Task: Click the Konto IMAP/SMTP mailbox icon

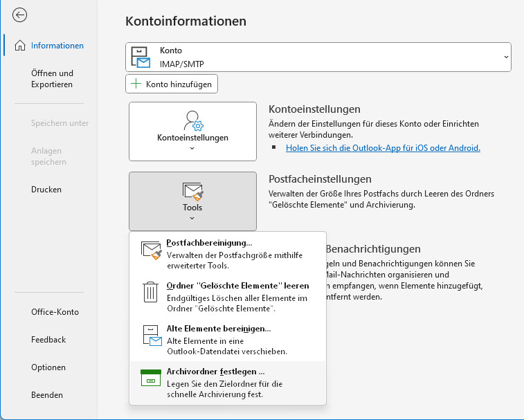Action: coord(141,57)
